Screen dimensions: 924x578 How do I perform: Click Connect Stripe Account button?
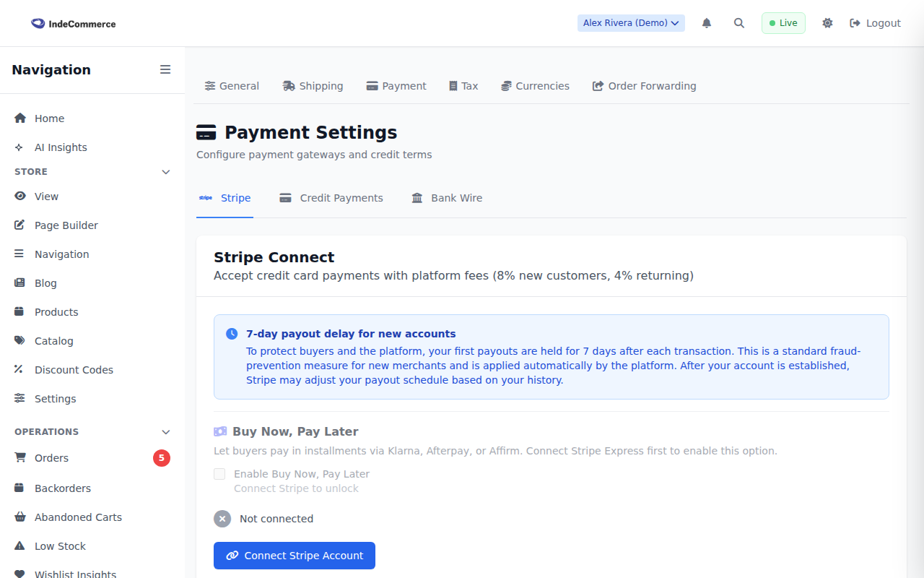click(295, 556)
